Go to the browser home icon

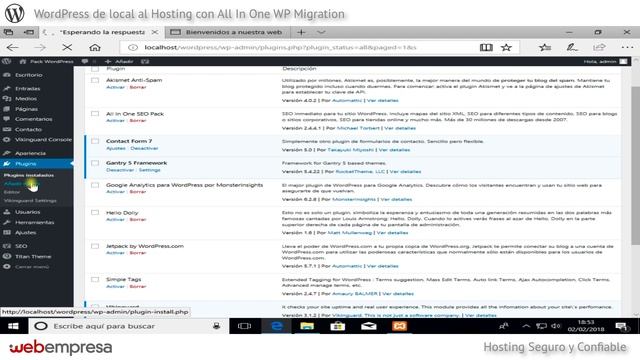(95, 48)
